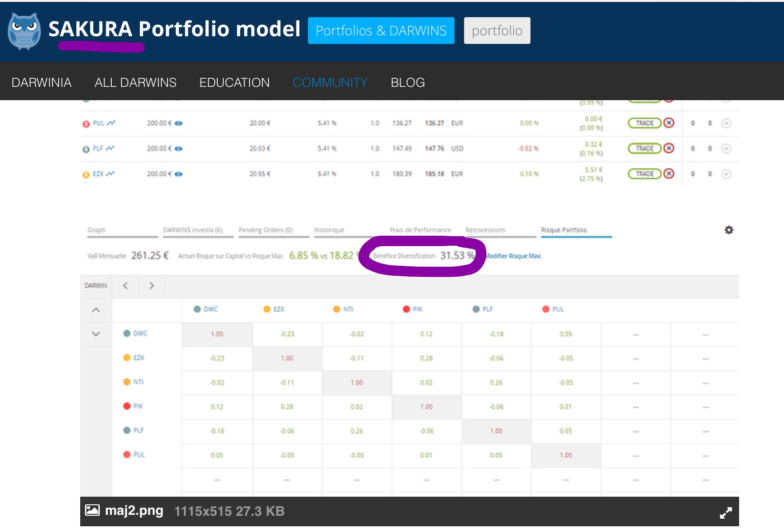Click TRADE button for PLF

coord(644,148)
